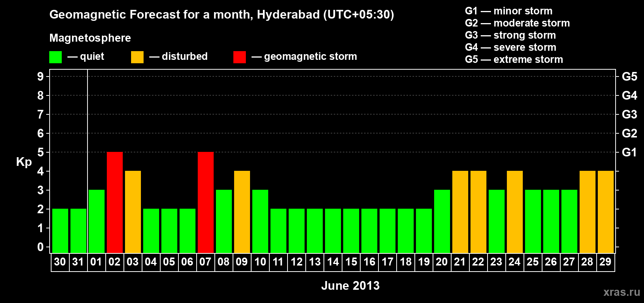Screen dimensions: 644x303
Task: Click date label 08 on the axis
Action: click(x=224, y=262)
